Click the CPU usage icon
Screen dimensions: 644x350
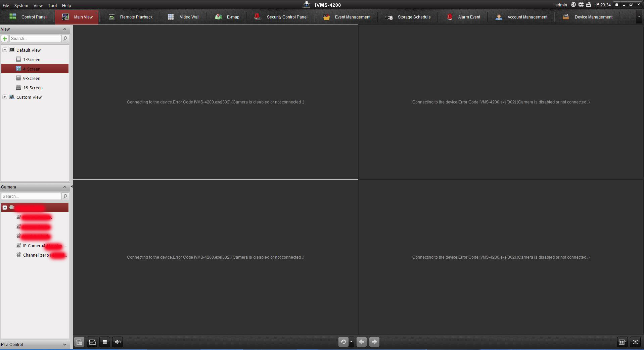[581, 5]
